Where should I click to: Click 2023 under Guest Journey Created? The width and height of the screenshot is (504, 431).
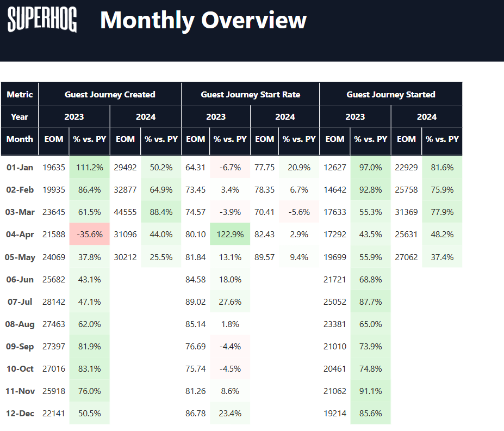(74, 116)
